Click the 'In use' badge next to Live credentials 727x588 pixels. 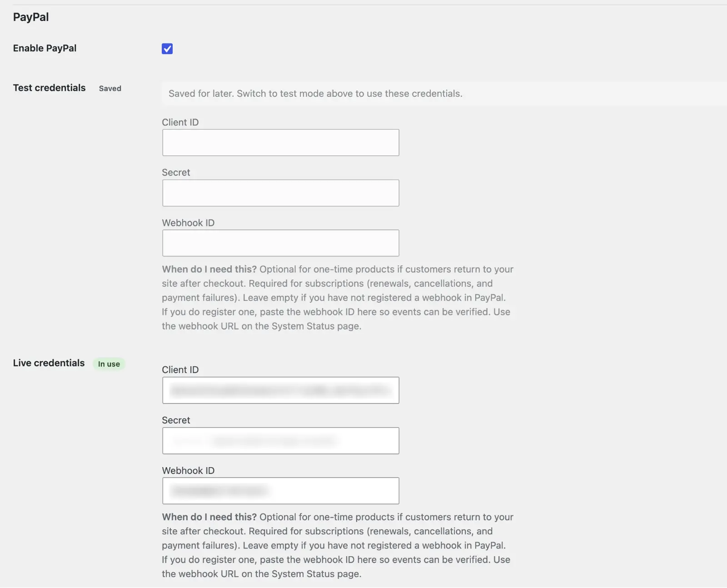[x=109, y=364]
